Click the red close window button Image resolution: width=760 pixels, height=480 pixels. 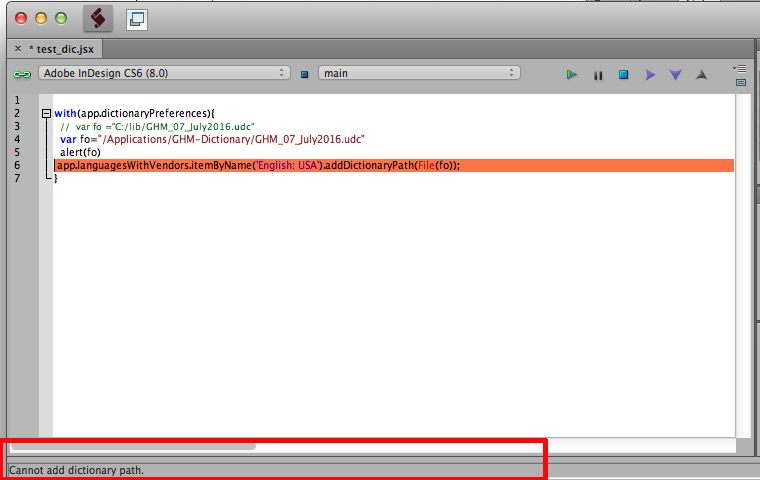point(21,18)
